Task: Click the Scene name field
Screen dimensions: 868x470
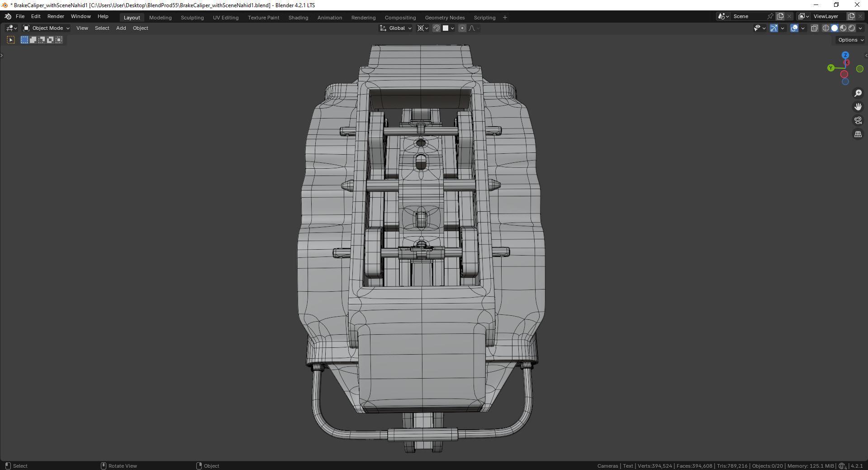Action: click(749, 16)
